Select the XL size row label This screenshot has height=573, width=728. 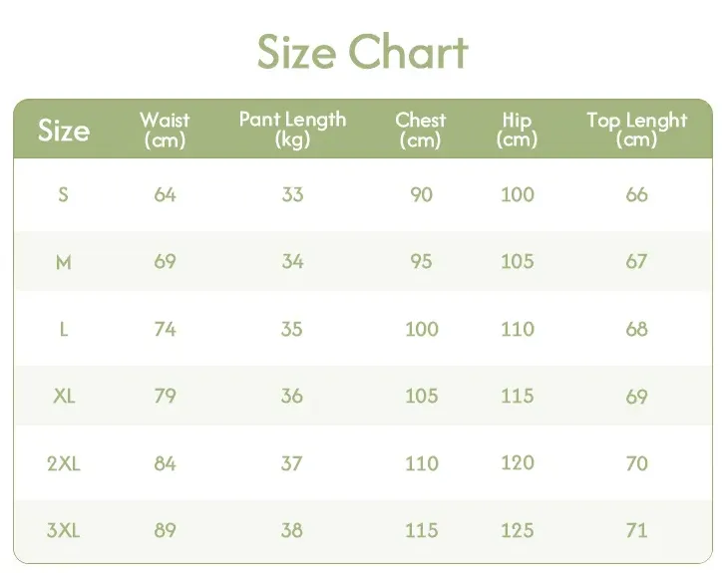click(64, 396)
